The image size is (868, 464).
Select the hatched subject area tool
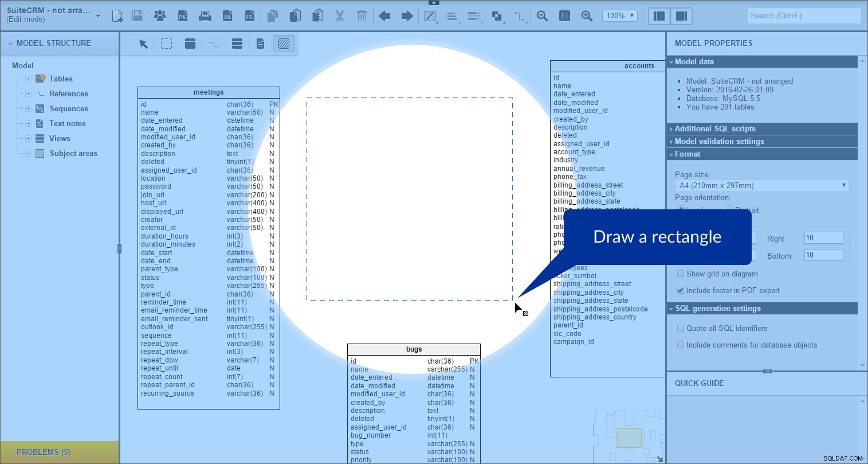coord(284,44)
